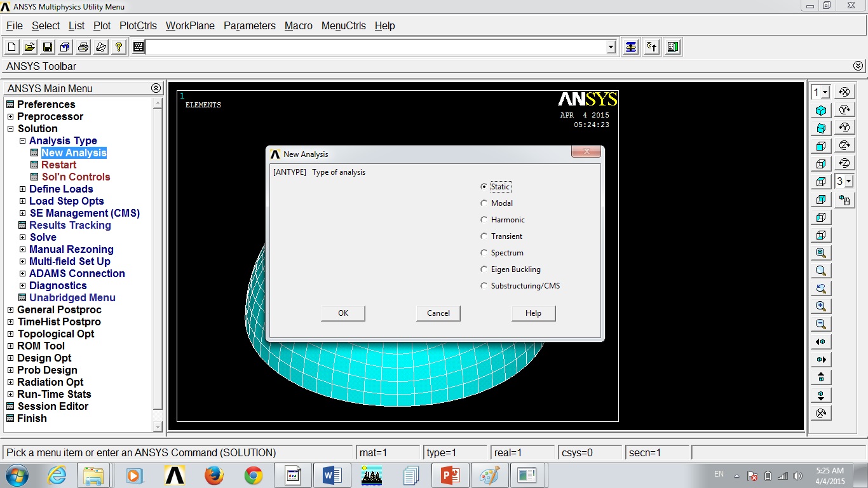The image size is (868, 488).
Task: Pan the model down with arrow icon
Action: 821,395
